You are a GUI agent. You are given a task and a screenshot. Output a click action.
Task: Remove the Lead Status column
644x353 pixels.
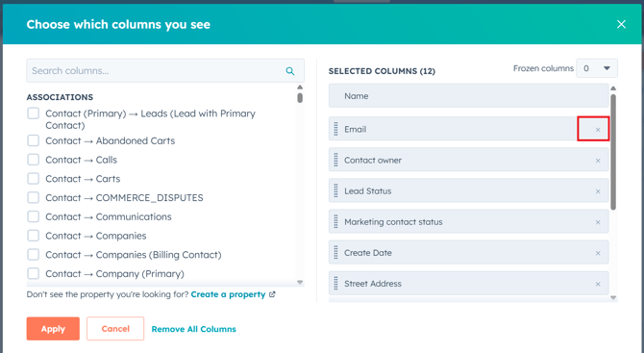[x=598, y=191]
